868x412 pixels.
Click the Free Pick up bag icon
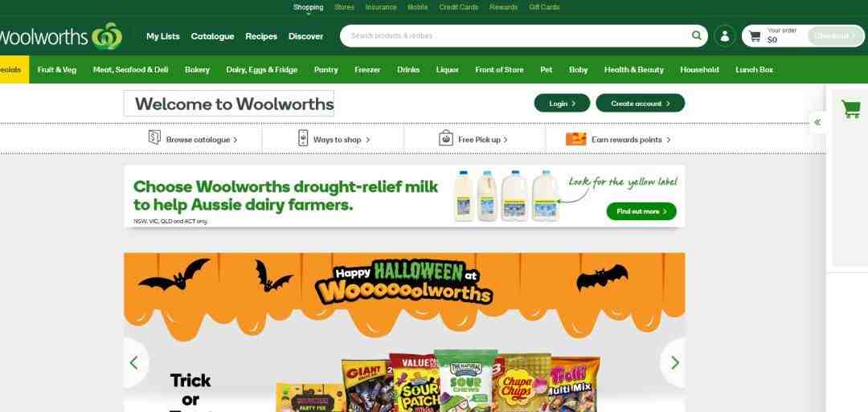coord(445,137)
